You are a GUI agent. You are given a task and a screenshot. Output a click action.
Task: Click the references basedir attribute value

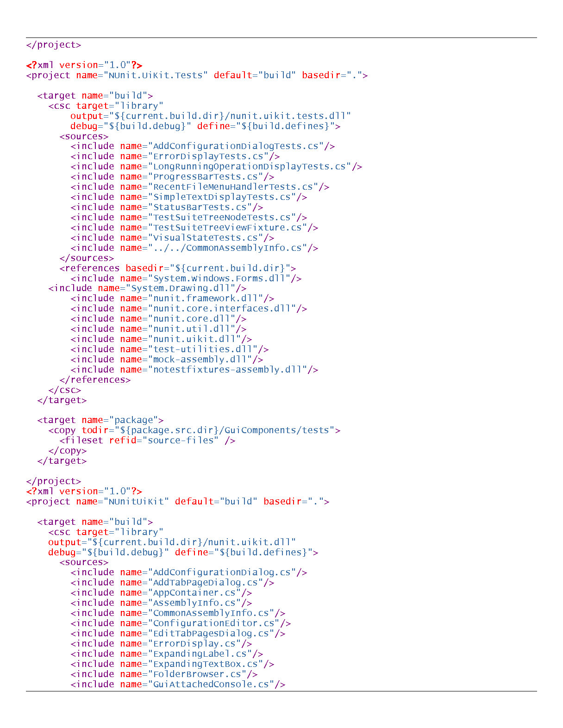(230, 268)
